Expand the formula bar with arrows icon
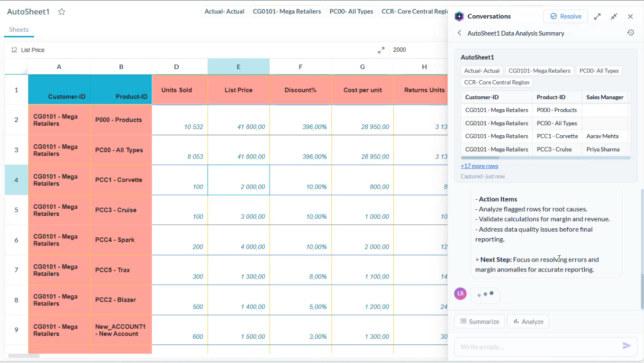Screen dimensions: 644x363 click(x=381, y=50)
